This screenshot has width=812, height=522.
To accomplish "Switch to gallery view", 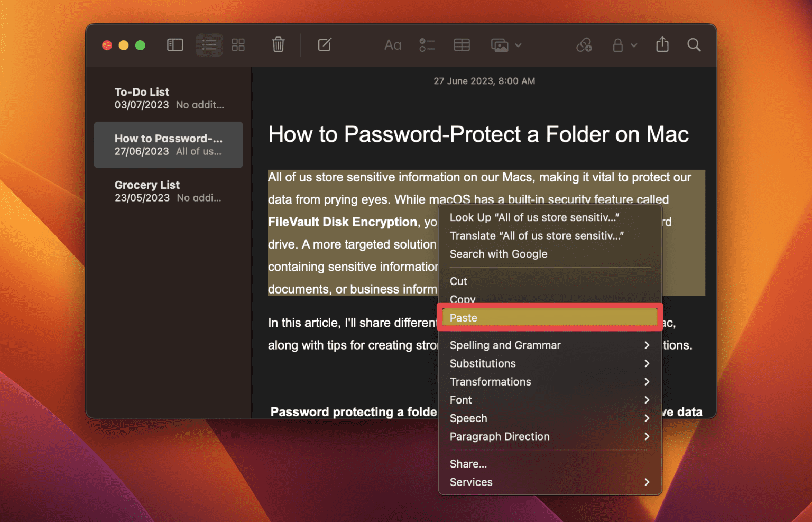I will [x=238, y=45].
